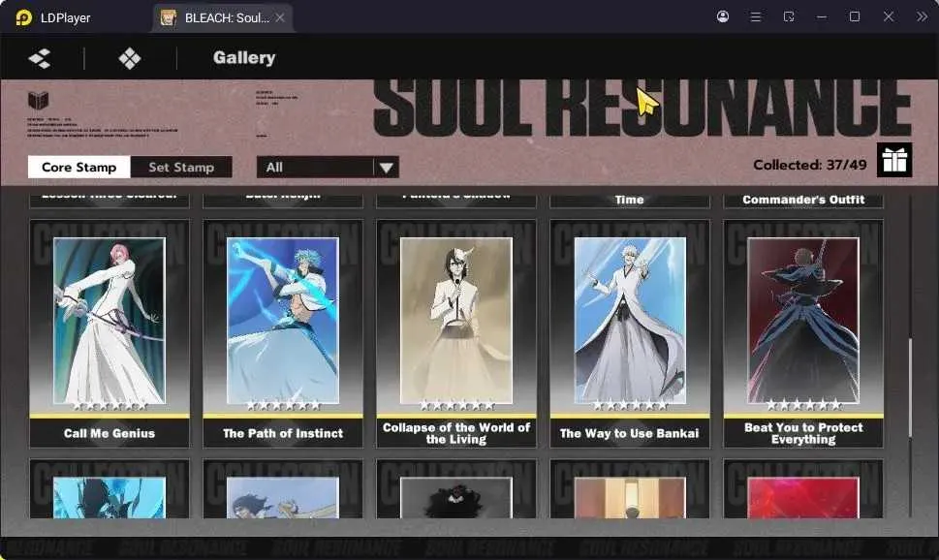The image size is (939, 560).
Task: Open the Call Me Genius stamp card
Action: pyautogui.click(x=110, y=333)
